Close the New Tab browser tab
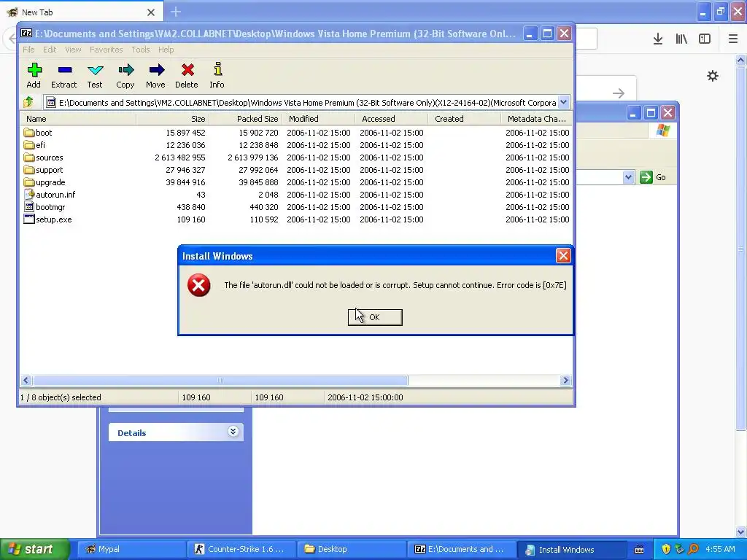Image resolution: width=747 pixels, height=560 pixels. point(151,12)
